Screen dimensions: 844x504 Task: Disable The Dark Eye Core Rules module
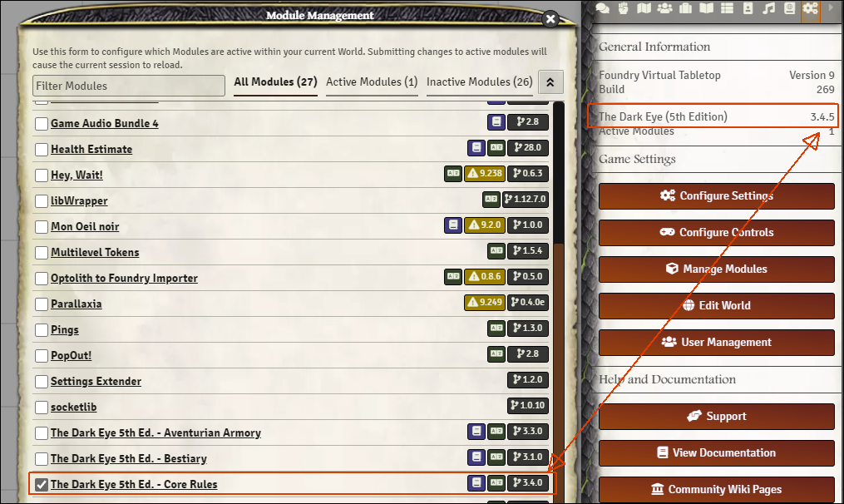[39, 483]
